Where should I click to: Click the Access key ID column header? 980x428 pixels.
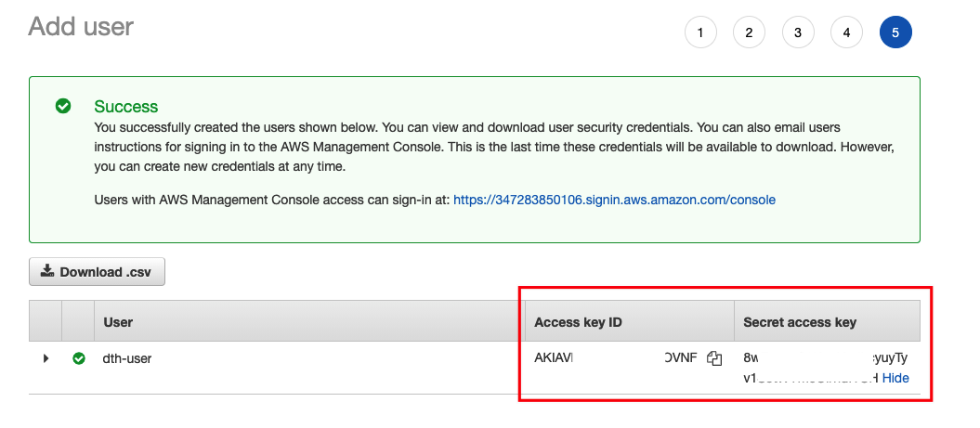[x=578, y=322]
